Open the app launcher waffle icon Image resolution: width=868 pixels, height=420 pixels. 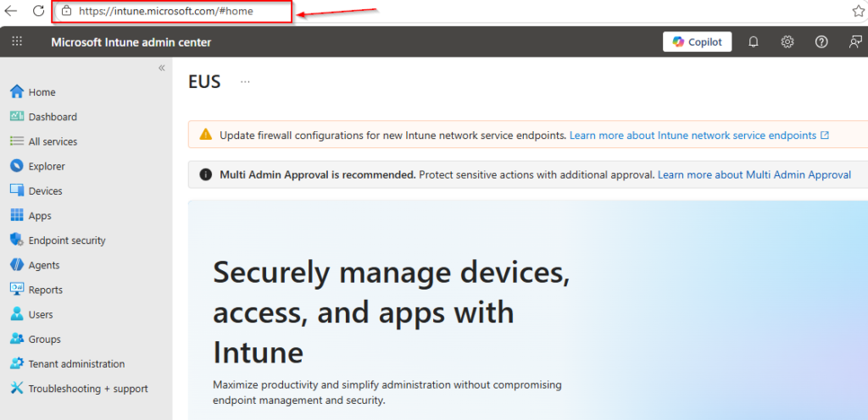(x=17, y=41)
